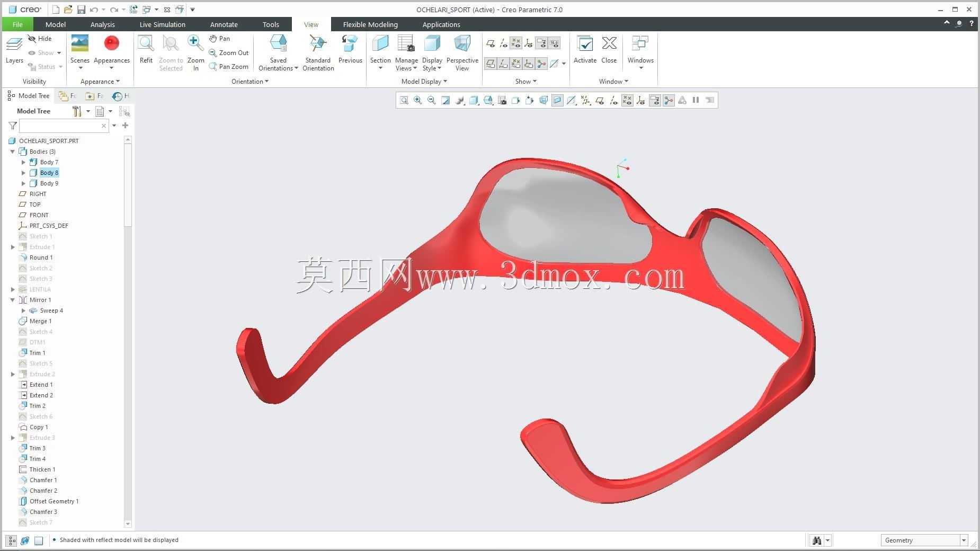980x551 pixels.
Task: Toggle Perspective View
Action: pos(462,53)
